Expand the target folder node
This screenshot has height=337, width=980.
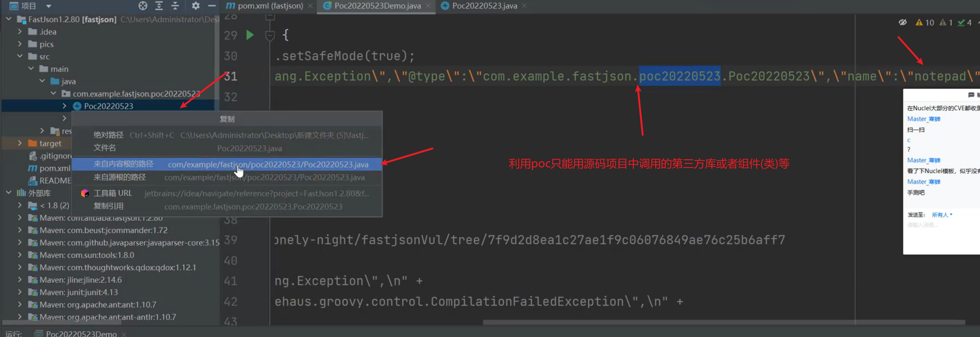20,143
